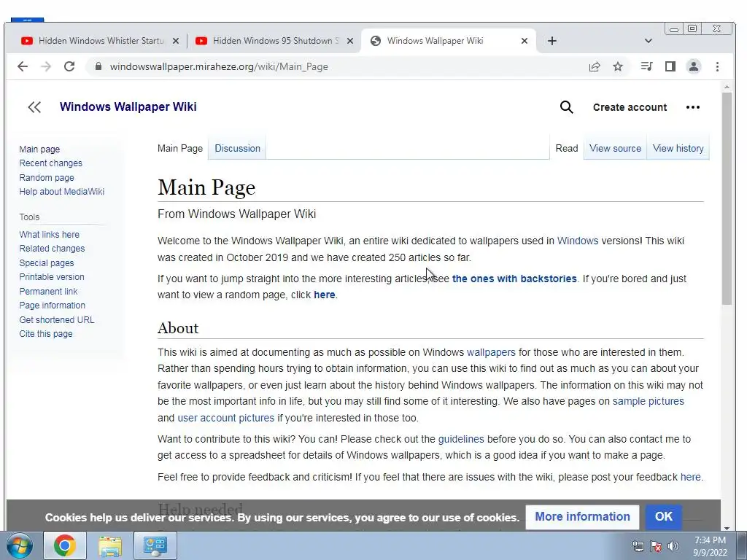Follow the wallpapers link in About

[x=491, y=352]
